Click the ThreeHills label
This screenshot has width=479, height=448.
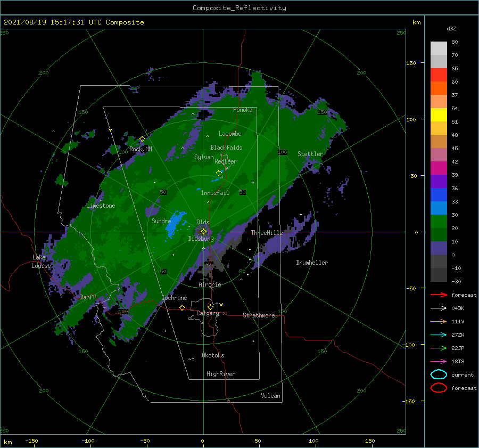tap(267, 233)
